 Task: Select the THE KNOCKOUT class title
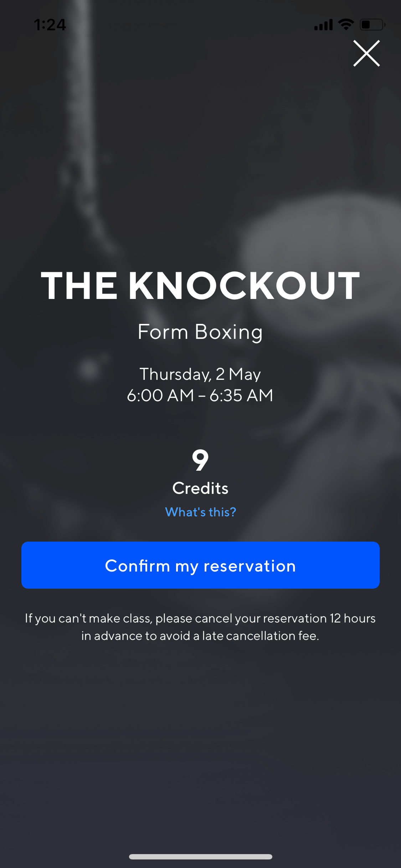point(200,286)
